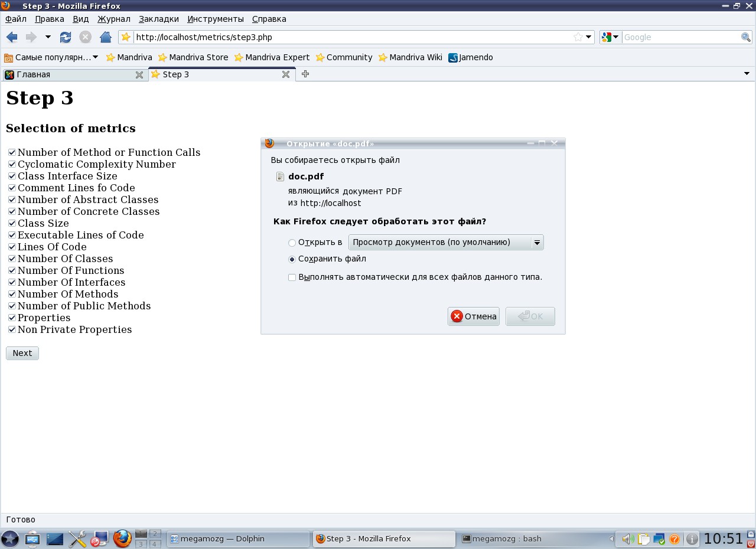Image resolution: width=756 pixels, height=549 pixels.
Task: Open the Правка menu
Action: [x=50, y=19]
